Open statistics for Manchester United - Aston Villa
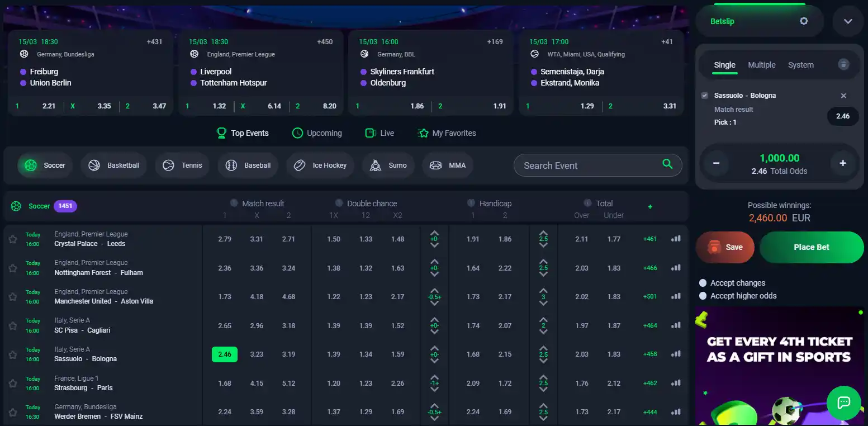Screen dimensions: 868x426 coord(676,296)
